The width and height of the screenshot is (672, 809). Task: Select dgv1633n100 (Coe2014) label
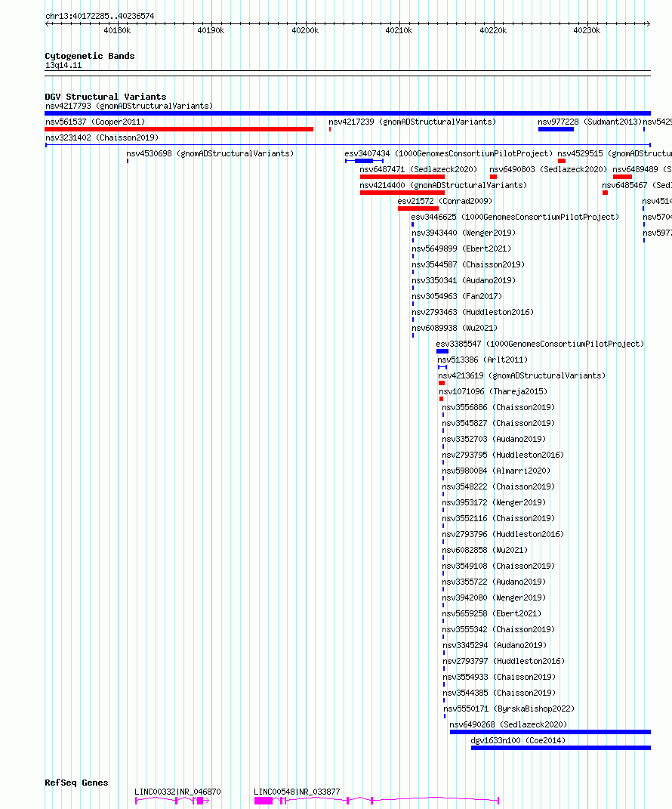tap(518, 740)
